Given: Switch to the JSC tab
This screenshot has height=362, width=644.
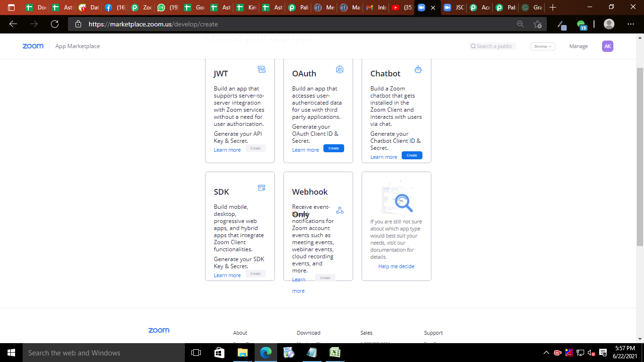Looking at the screenshot, I should pyautogui.click(x=454, y=8).
